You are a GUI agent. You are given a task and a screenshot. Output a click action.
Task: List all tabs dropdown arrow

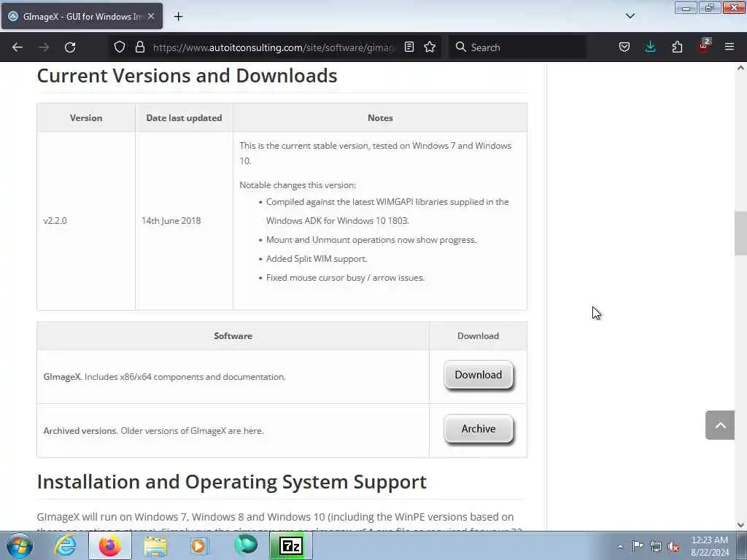[630, 16]
